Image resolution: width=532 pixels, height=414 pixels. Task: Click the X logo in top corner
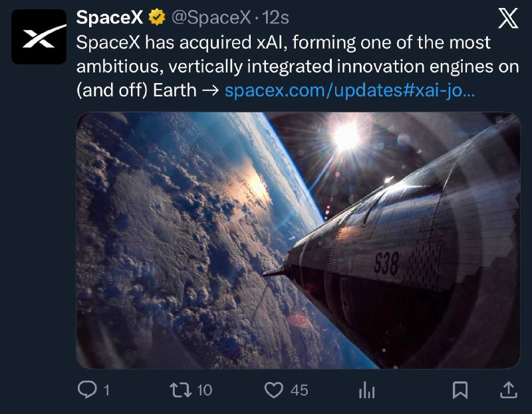coord(508,20)
